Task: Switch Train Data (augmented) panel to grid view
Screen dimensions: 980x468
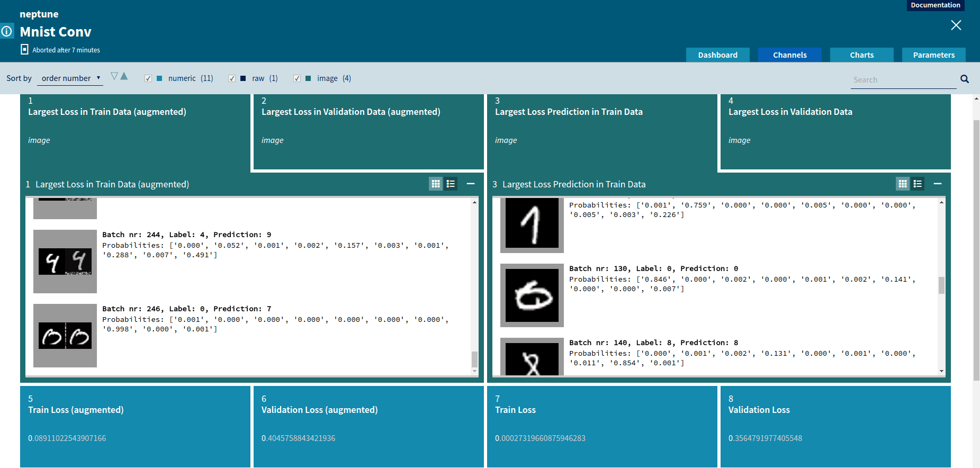Action: click(436, 184)
